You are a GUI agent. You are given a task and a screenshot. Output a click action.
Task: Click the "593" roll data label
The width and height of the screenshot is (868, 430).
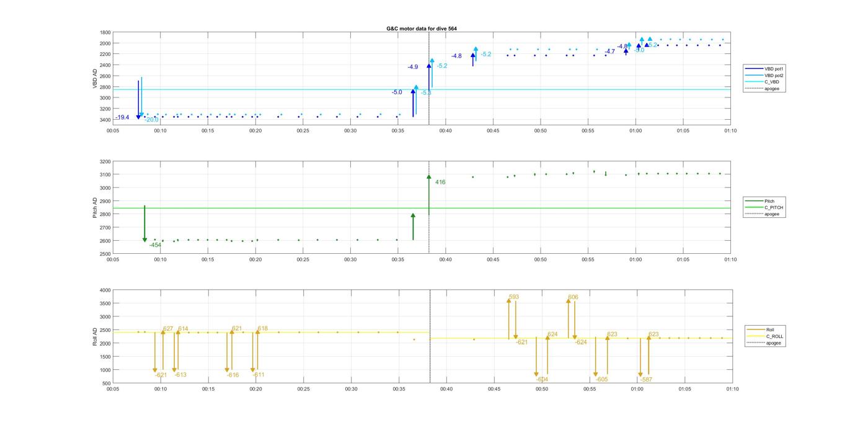tap(513, 297)
